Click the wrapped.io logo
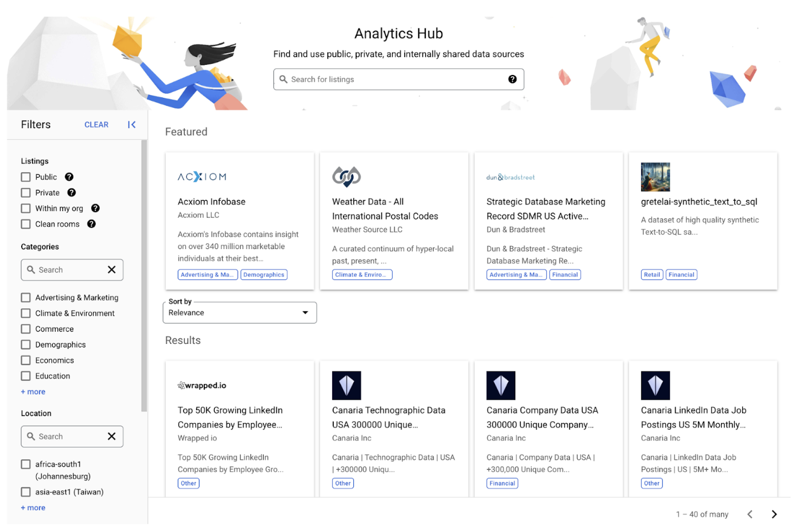This screenshot has width=796, height=532. pos(202,385)
